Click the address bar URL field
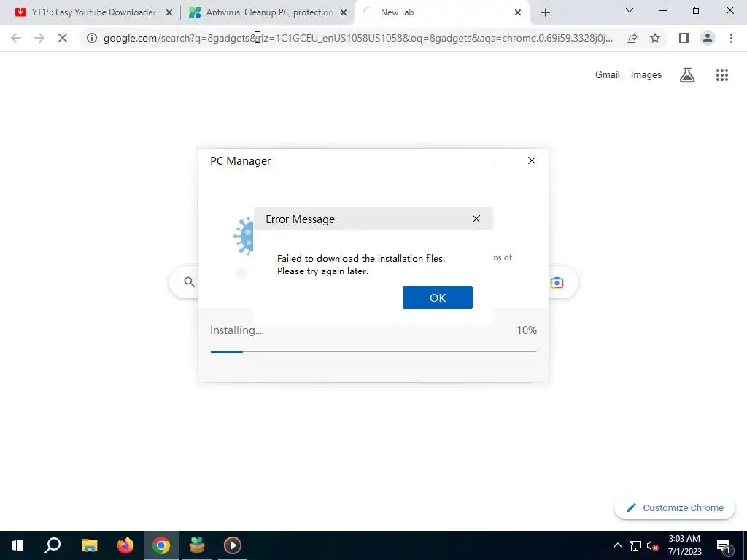This screenshot has height=560, width=747. tap(357, 38)
